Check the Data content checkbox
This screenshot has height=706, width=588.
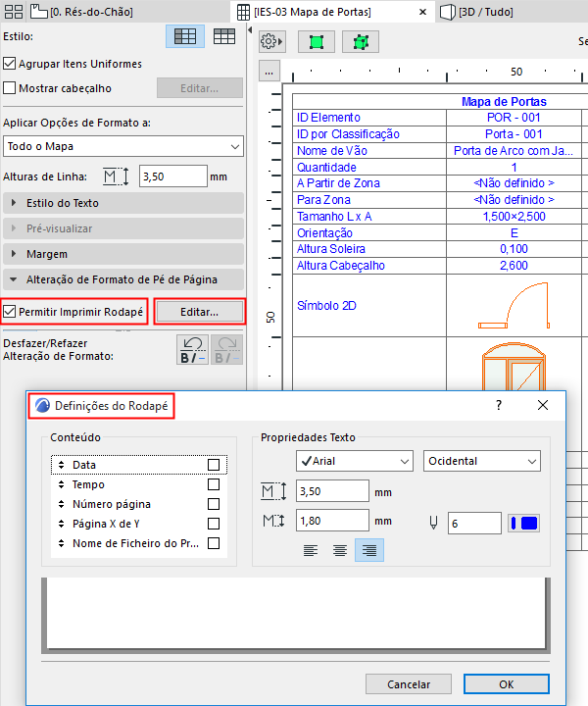pyautogui.click(x=214, y=465)
